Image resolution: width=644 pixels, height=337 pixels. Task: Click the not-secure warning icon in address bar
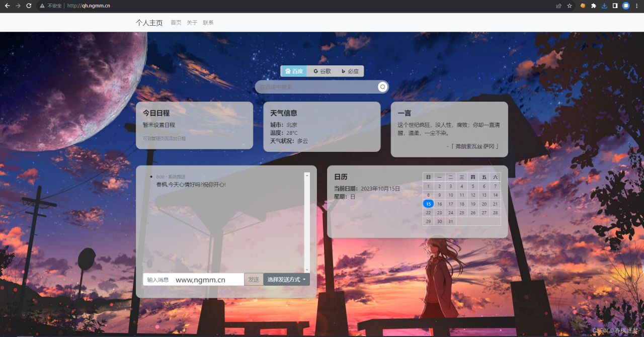[x=42, y=6]
